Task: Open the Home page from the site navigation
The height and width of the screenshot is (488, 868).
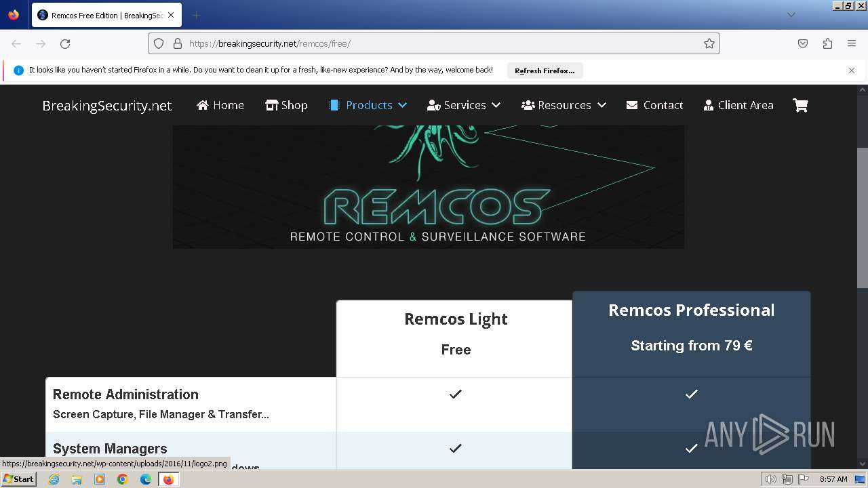Action: point(220,105)
